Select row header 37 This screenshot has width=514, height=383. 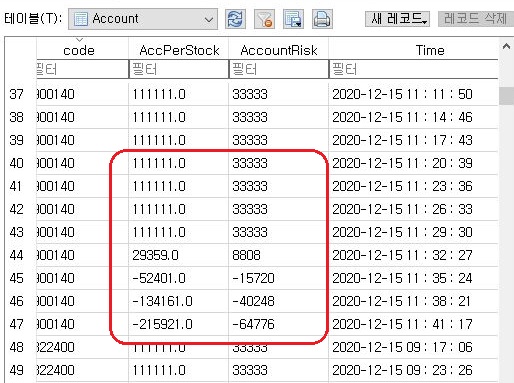point(17,94)
